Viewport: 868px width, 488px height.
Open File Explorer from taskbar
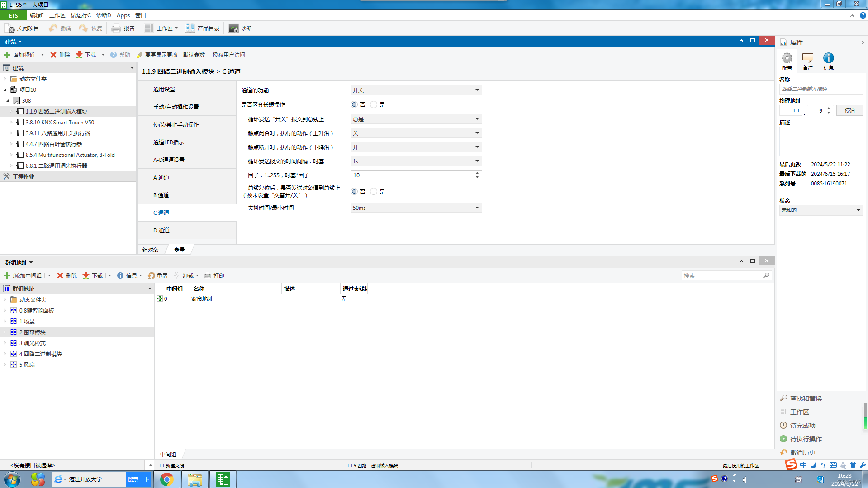(x=195, y=479)
